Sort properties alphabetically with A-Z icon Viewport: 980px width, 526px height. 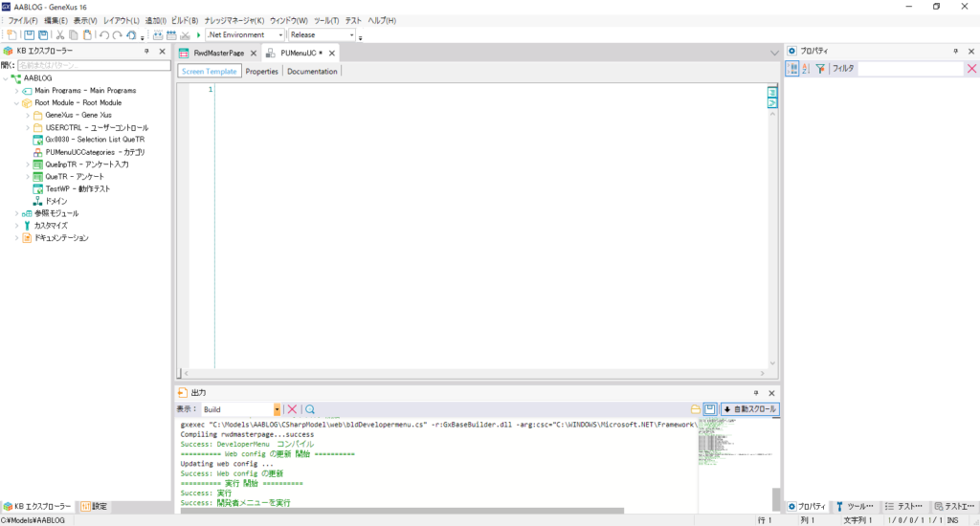(x=806, y=69)
